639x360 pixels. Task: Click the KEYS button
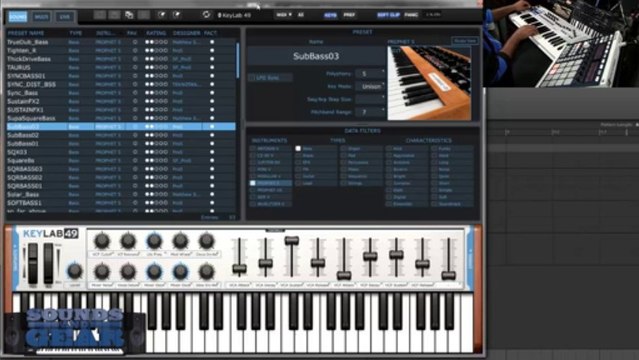[330, 15]
